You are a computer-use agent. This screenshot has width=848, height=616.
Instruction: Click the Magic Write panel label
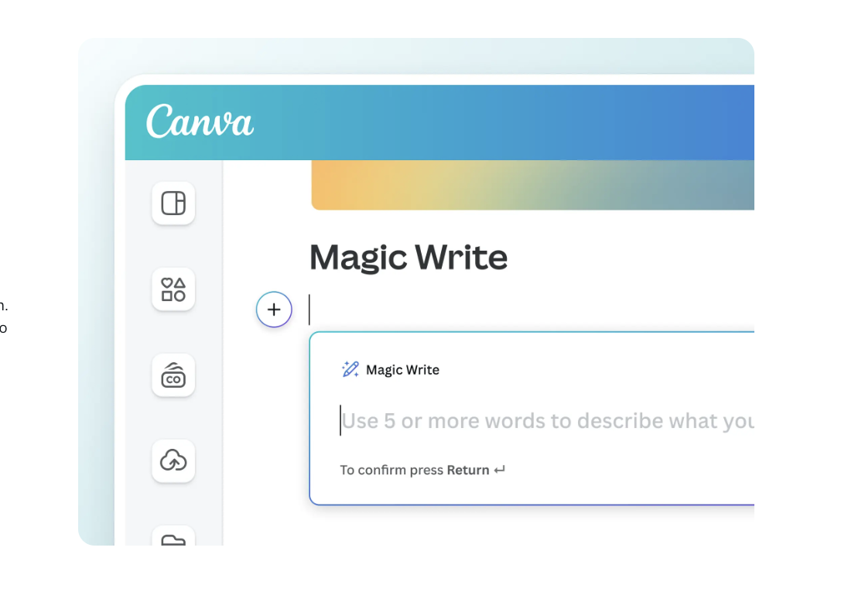point(402,370)
